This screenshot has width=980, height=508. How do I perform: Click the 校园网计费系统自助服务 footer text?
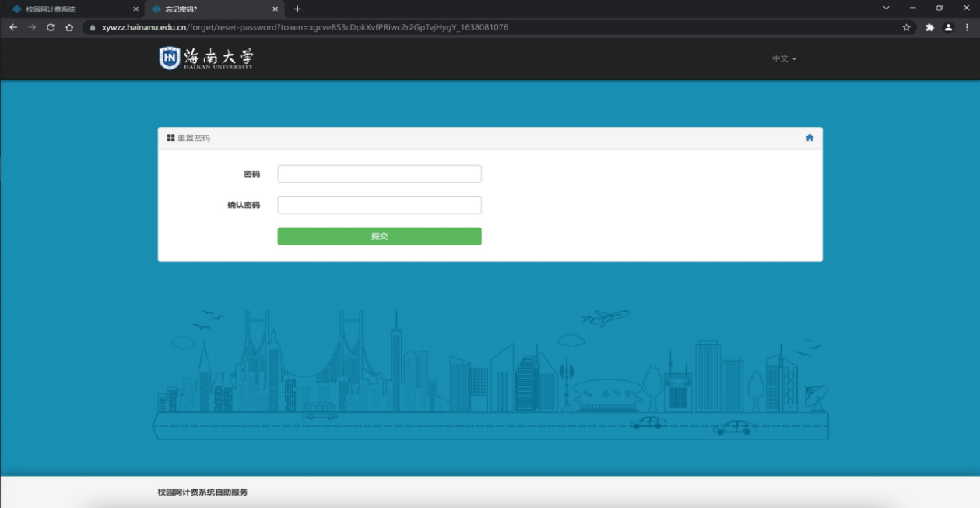coord(202,492)
